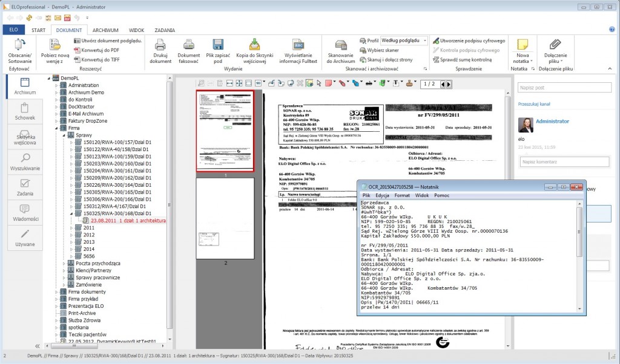Open the Archiwum sidebar section
Screen dimensions: 620x364
point(25,86)
